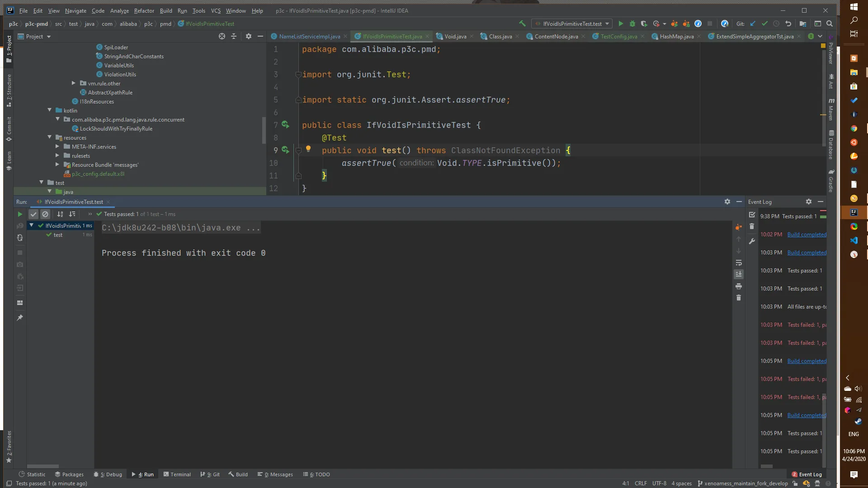Open the Terminal tool window button
Image resolution: width=868 pixels, height=488 pixels.
[x=177, y=474]
